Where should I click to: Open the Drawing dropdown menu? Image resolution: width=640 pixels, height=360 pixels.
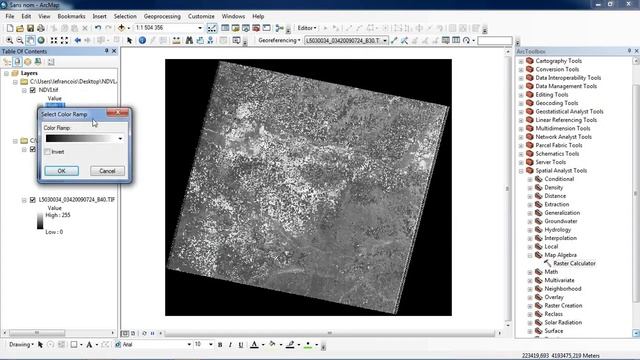tap(21, 344)
